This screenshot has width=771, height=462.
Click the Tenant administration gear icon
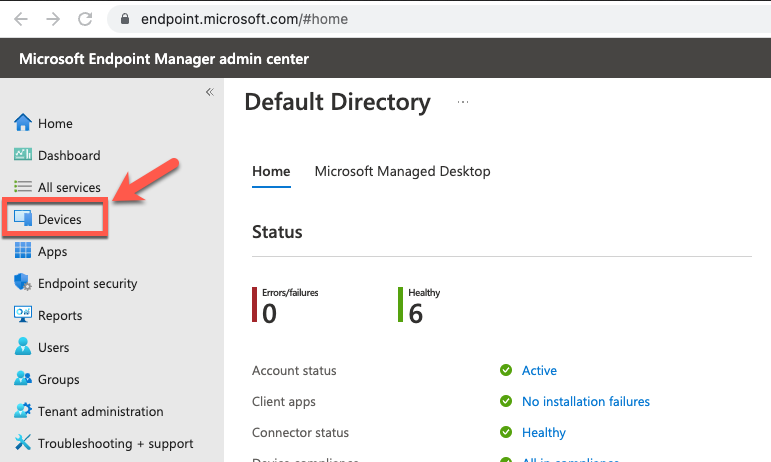(23, 410)
